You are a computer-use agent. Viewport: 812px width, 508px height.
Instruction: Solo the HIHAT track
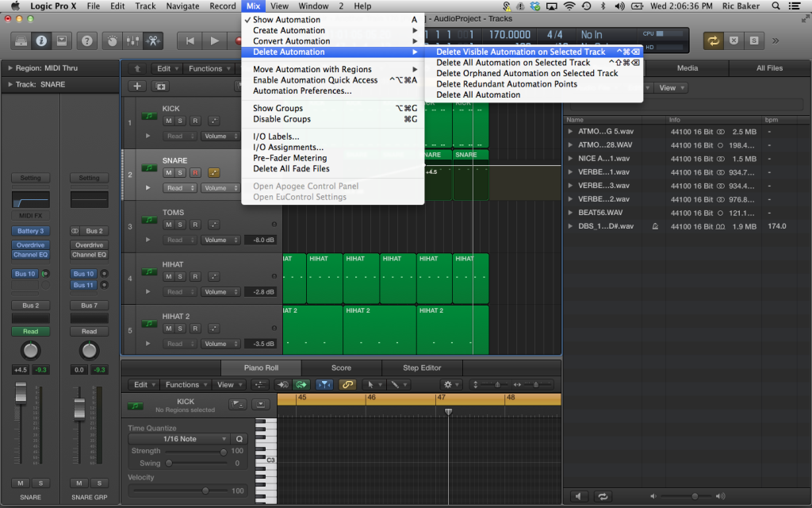(x=180, y=276)
